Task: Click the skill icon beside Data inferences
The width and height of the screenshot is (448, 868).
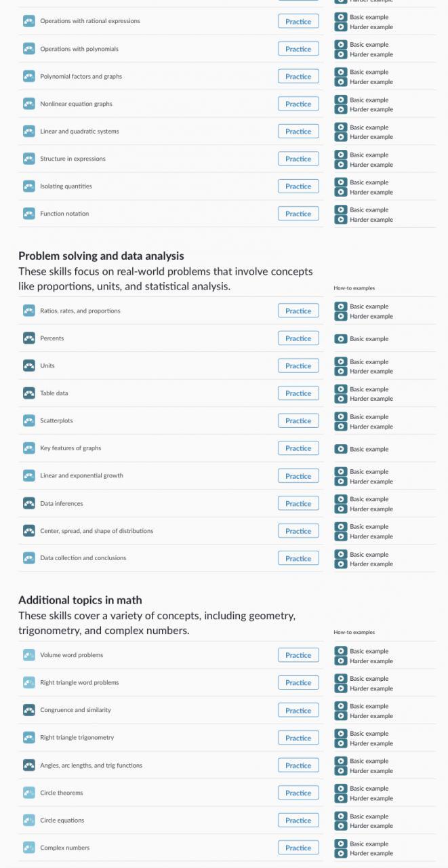Action: 28,503
